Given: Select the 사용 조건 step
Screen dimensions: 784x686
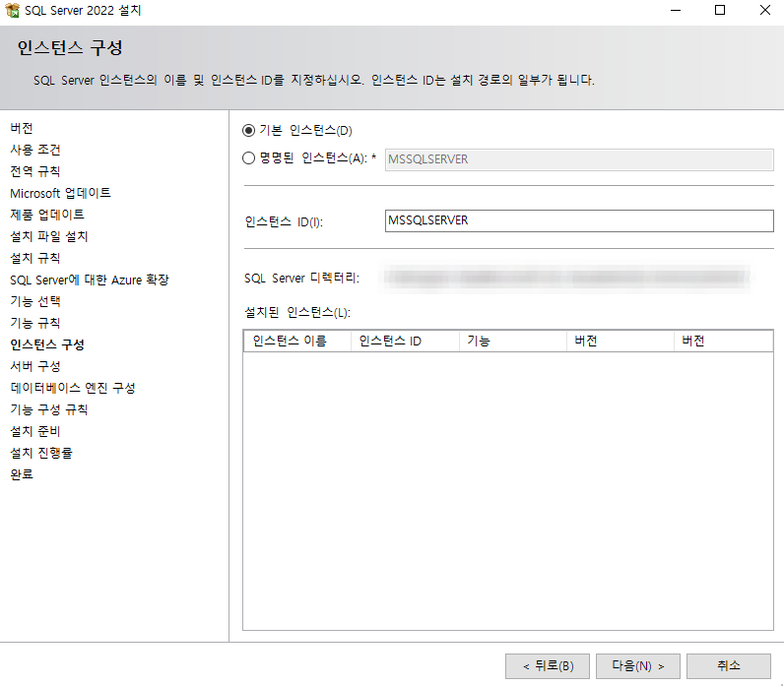Looking at the screenshot, I should (35, 150).
